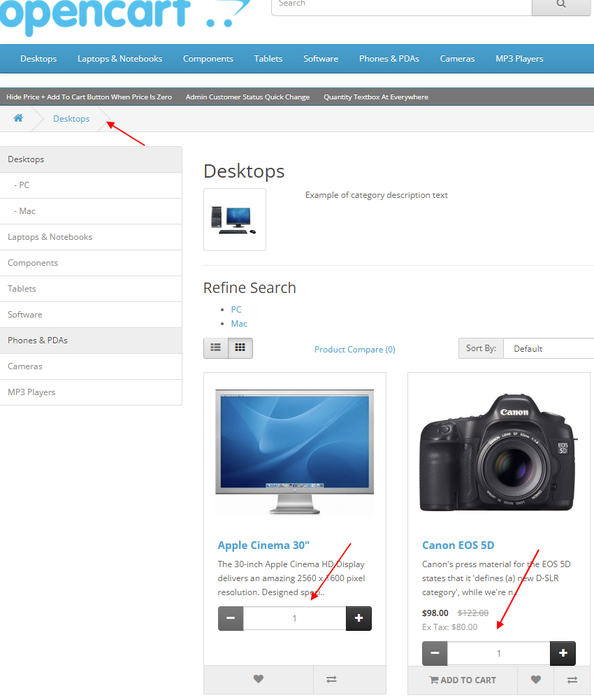The width and height of the screenshot is (594, 700).
Task: Select Cameras in the top navigation
Action: [457, 59]
